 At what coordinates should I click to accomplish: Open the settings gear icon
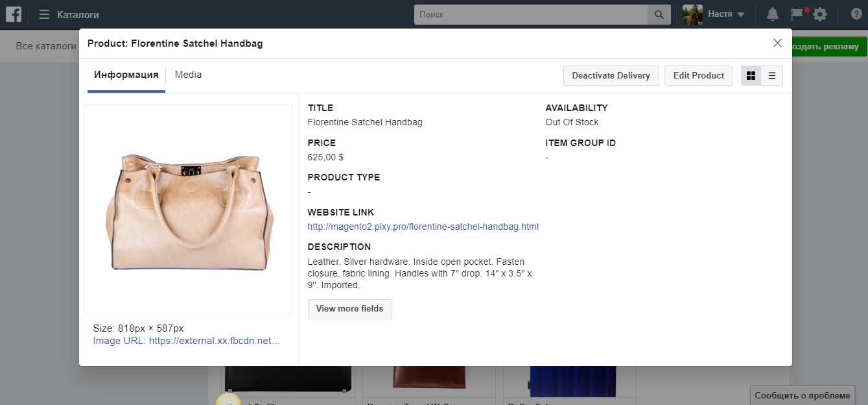click(x=820, y=14)
